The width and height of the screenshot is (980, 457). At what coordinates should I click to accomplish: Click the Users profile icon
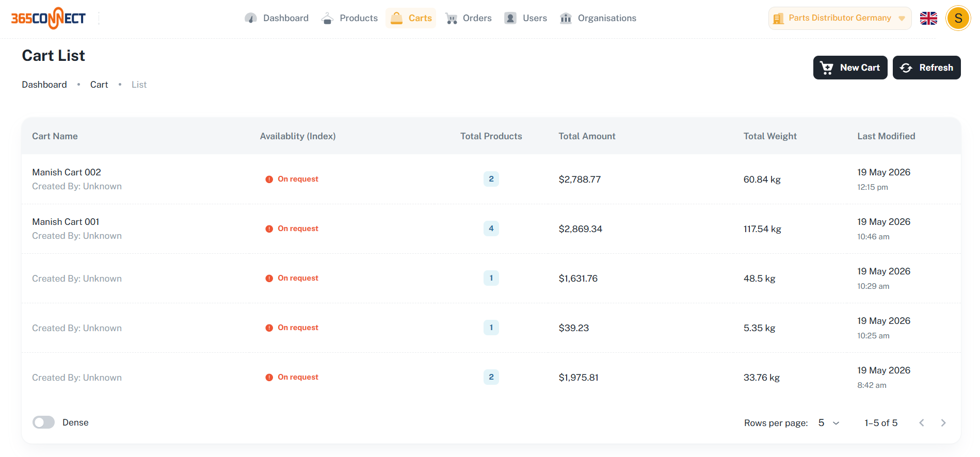(510, 19)
